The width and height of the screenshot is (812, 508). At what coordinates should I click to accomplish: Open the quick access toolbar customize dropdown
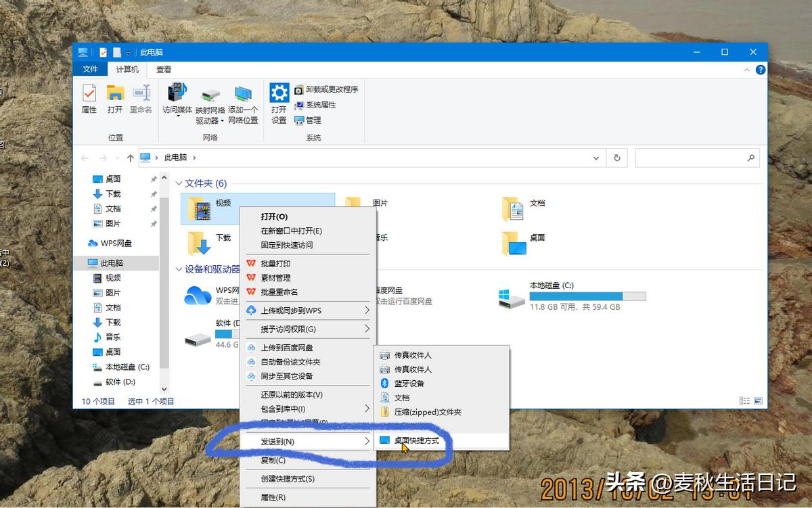click(x=129, y=51)
